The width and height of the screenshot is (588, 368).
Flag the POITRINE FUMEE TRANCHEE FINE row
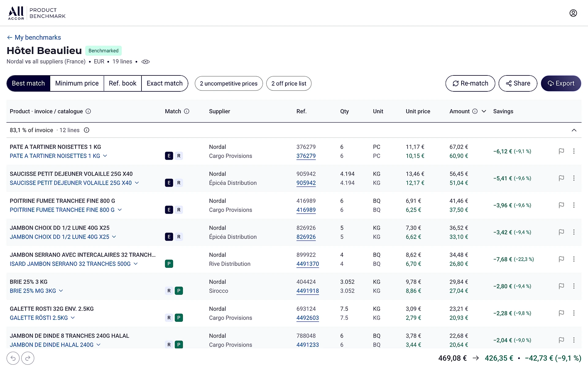click(561, 205)
